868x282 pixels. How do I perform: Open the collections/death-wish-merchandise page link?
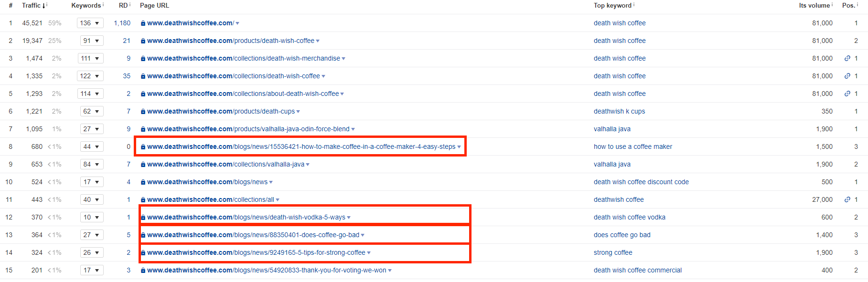coord(244,58)
